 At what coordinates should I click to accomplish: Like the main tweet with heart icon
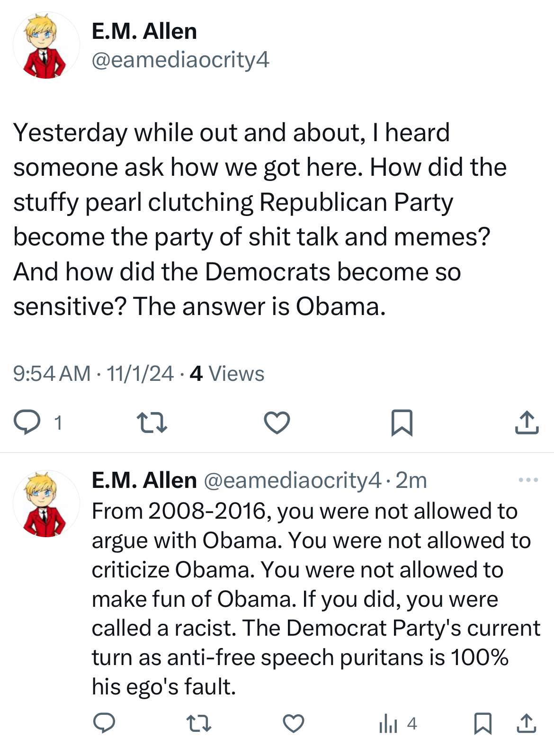(x=277, y=423)
